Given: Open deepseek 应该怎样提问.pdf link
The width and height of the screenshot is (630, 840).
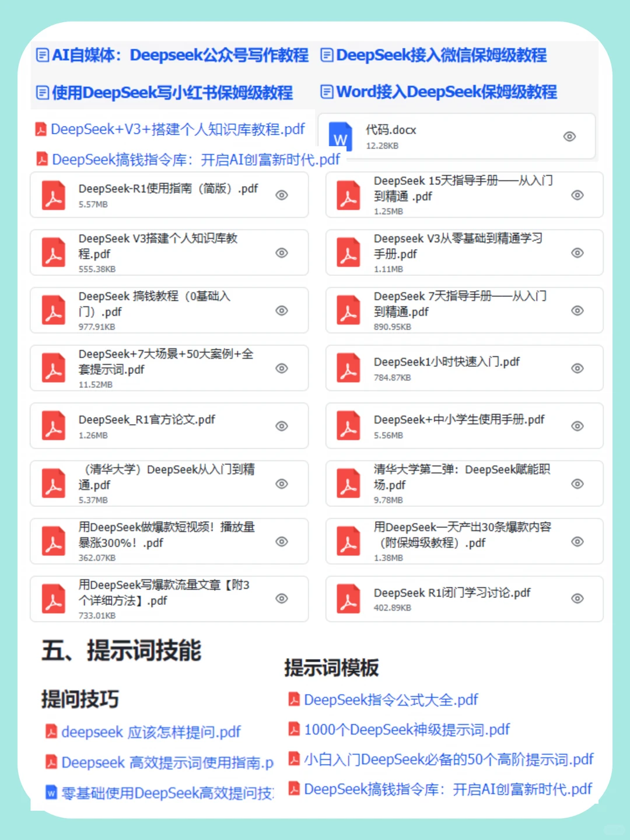Looking at the screenshot, I should click(151, 731).
